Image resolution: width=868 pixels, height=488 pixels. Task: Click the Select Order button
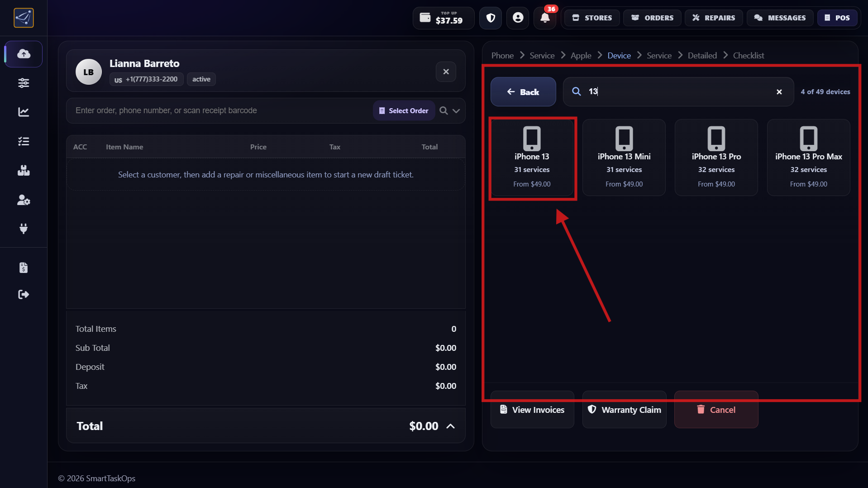pos(404,110)
